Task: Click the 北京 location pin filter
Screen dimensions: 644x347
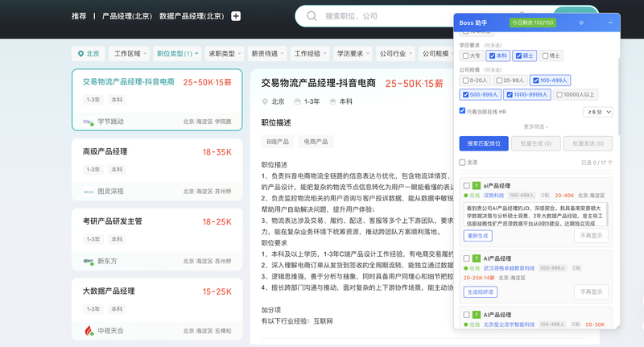Action: 89,53
